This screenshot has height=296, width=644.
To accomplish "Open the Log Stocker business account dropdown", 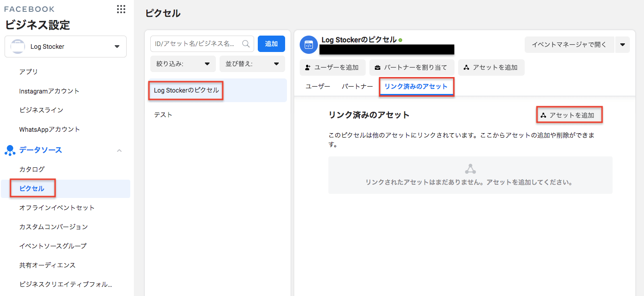I will coord(66,47).
